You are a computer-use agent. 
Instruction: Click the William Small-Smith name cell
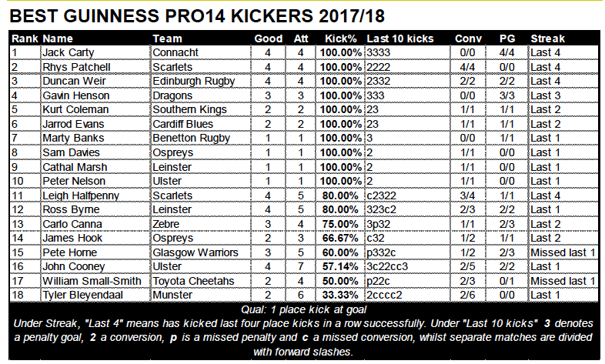click(95, 281)
